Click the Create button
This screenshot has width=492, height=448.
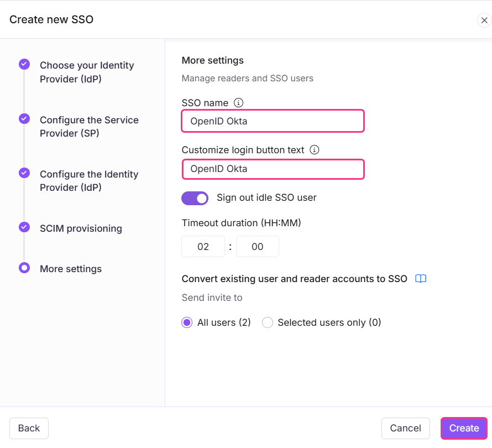[464, 428]
